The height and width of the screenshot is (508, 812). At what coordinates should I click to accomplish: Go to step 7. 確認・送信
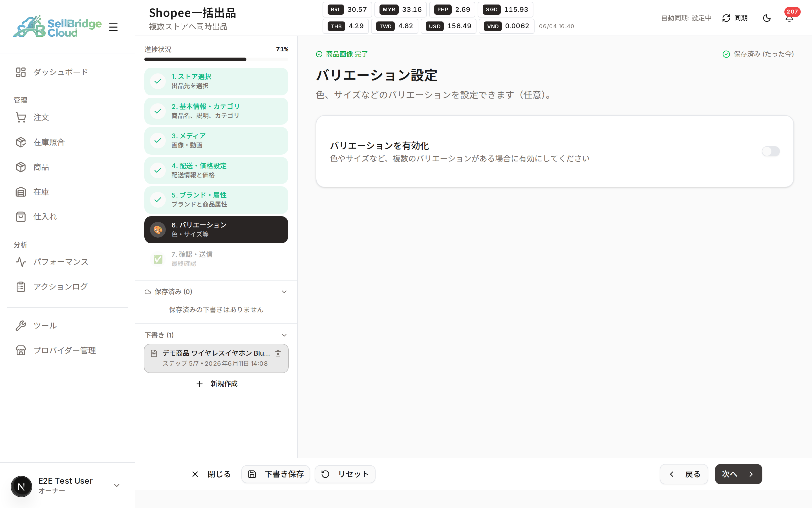click(216, 259)
